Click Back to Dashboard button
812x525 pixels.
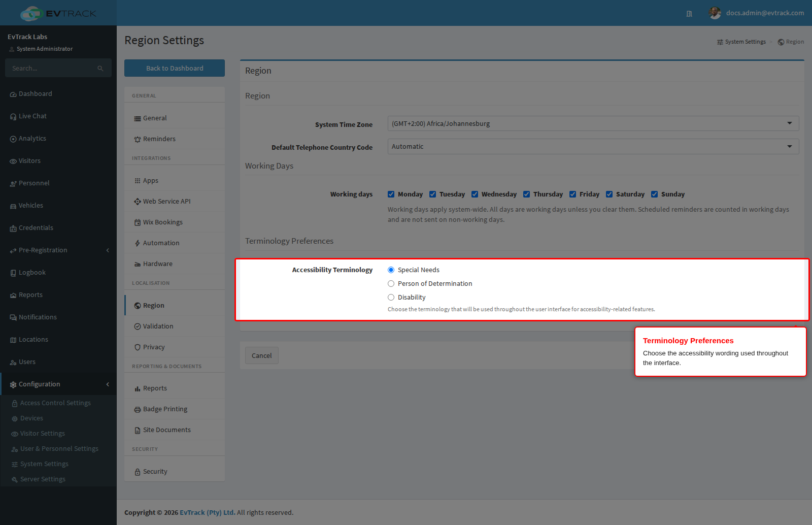175,68
